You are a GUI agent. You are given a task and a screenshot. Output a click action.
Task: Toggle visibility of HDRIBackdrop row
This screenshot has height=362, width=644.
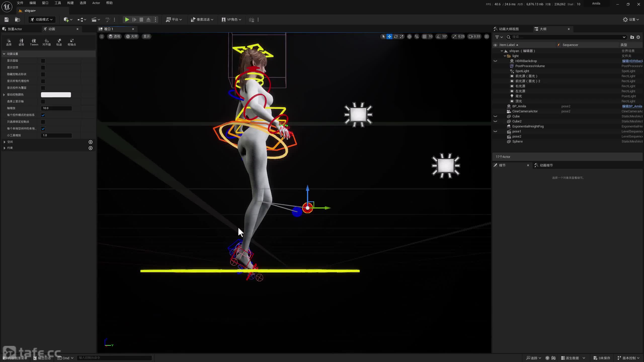point(495,61)
